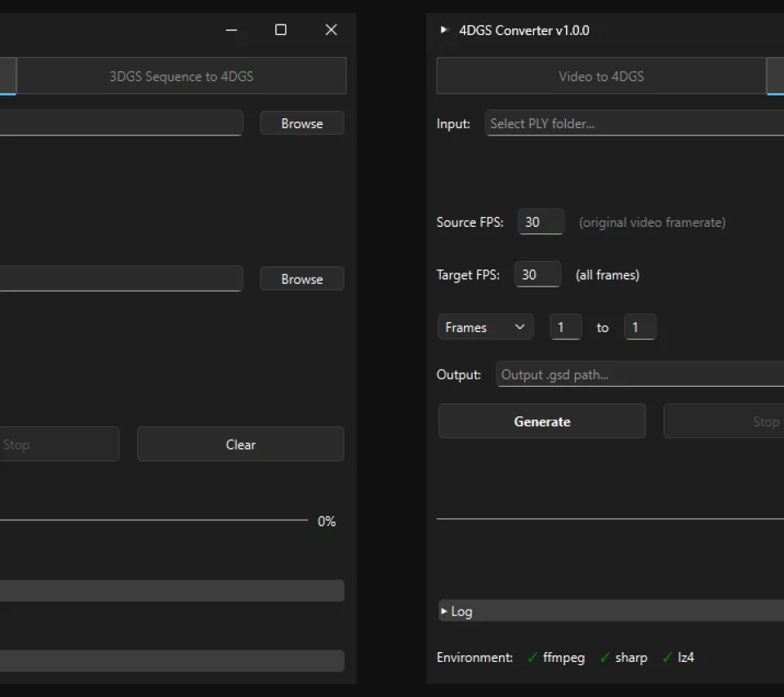Viewport: 784px width, 697px height.
Task: Close the left window
Action: 331,30
